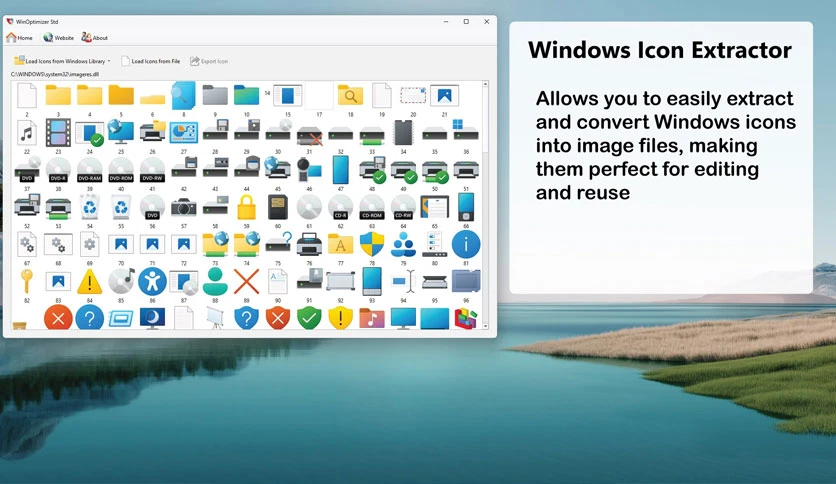836x484 pixels.
Task: Select the search document icon number 8
Action: [x=184, y=96]
